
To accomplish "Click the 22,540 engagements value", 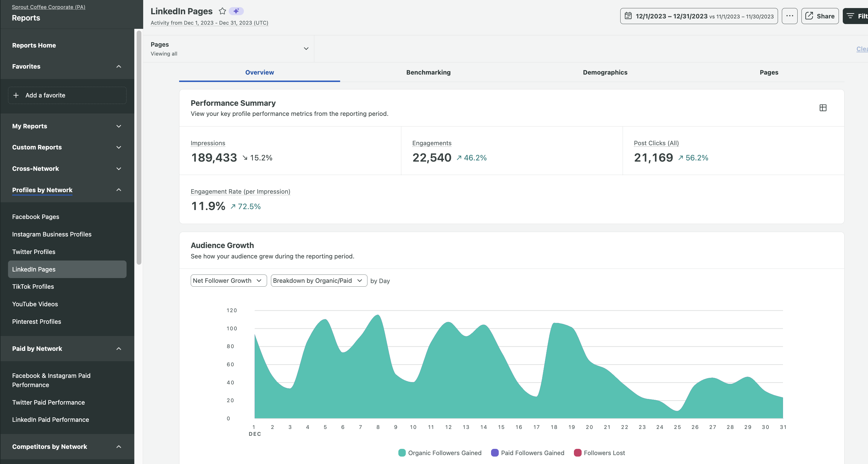I will (x=432, y=157).
